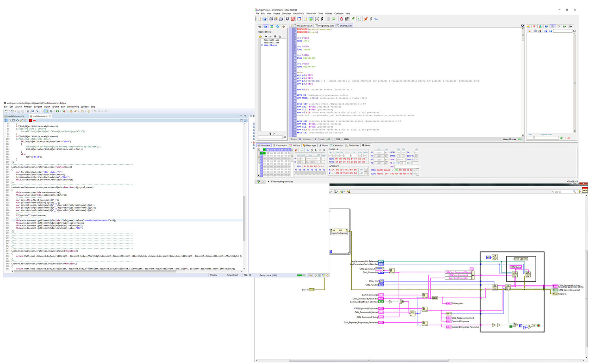591x364 pixels.
Task: Select text cursor tool in Eclipse editor toolbar
Action: (6, 121)
